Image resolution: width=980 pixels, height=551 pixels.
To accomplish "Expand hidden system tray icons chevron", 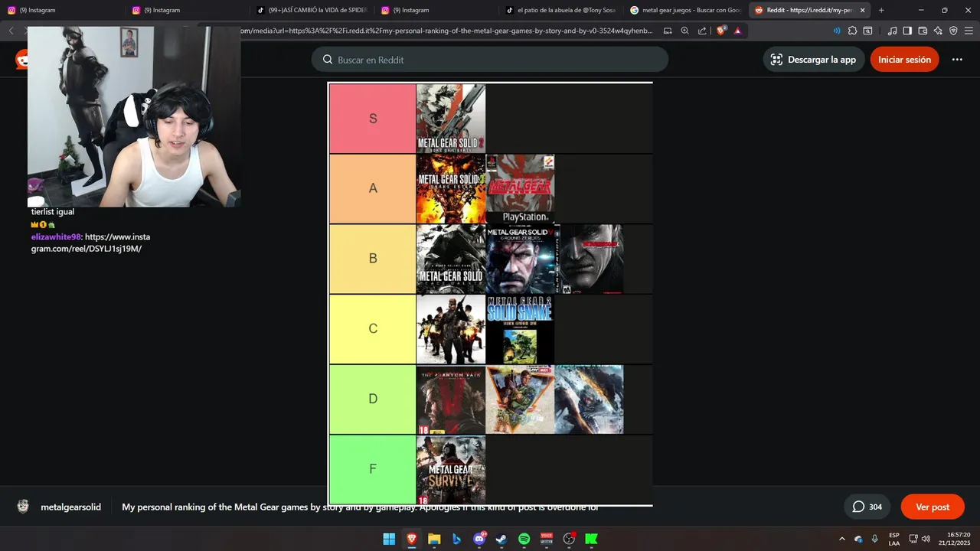I will click(x=842, y=539).
